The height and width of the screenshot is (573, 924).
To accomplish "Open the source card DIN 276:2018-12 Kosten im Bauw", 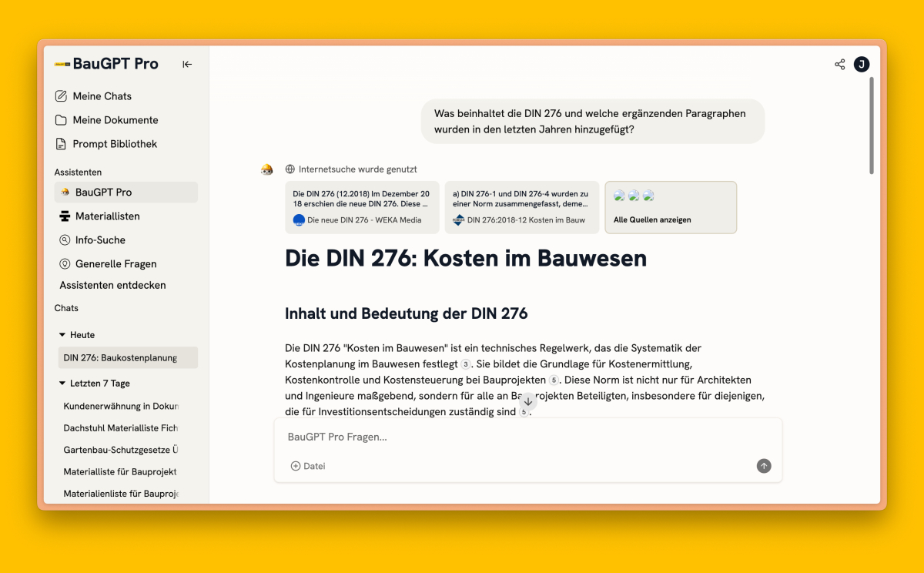I will pos(522,207).
